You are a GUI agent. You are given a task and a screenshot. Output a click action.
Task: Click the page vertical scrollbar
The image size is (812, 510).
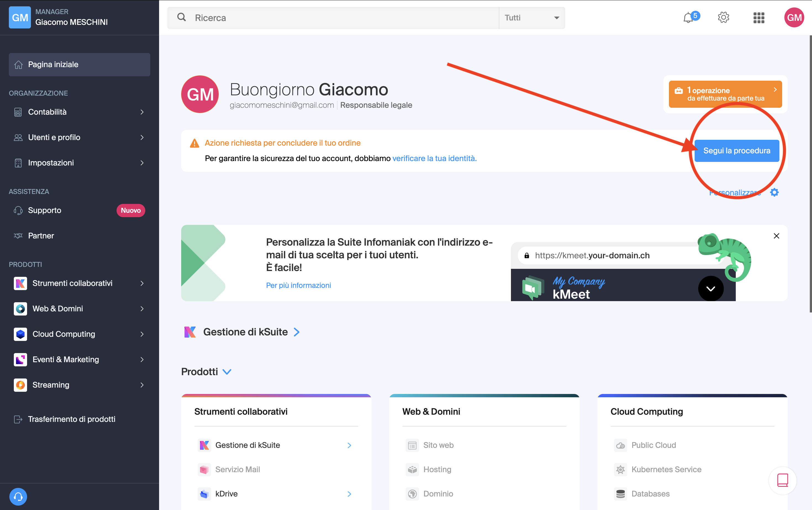[810, 174]
